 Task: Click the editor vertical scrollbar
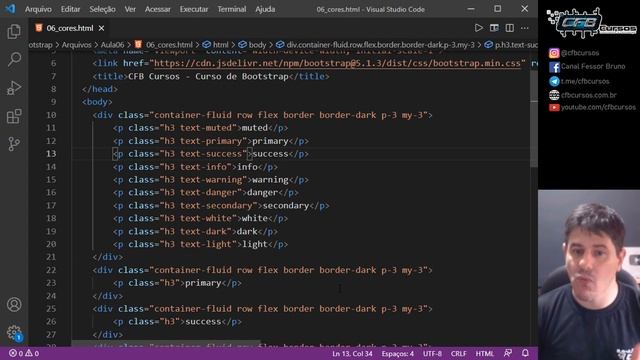click(534, 118)
